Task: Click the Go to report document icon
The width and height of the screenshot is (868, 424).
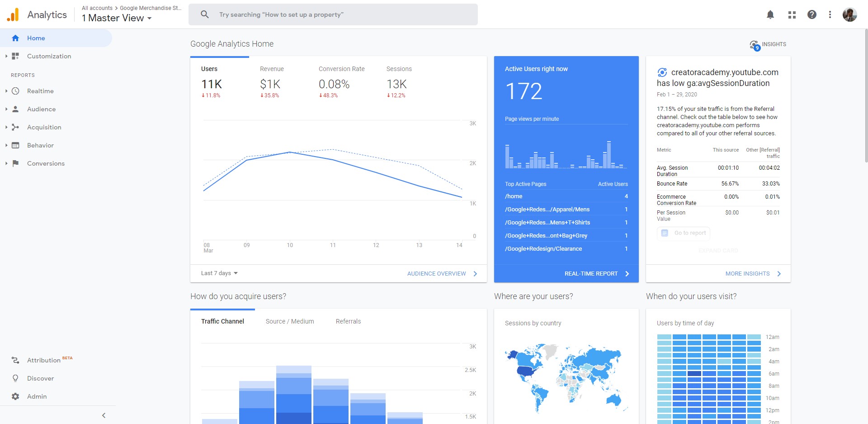Action: (x=665, y=233)
